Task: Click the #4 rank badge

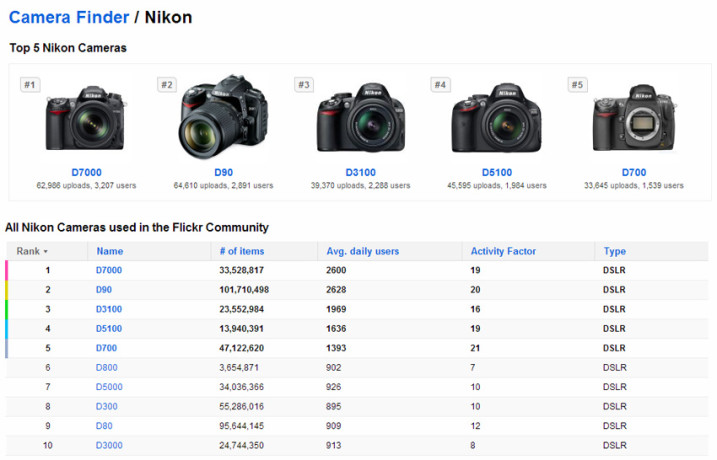Action: (x=440, y=85)
